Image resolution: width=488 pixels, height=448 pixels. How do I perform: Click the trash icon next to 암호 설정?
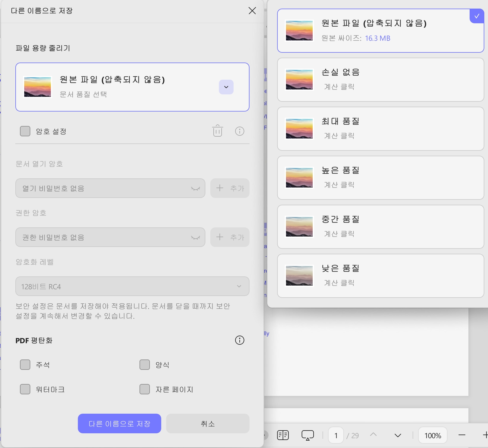click(218, 131)
